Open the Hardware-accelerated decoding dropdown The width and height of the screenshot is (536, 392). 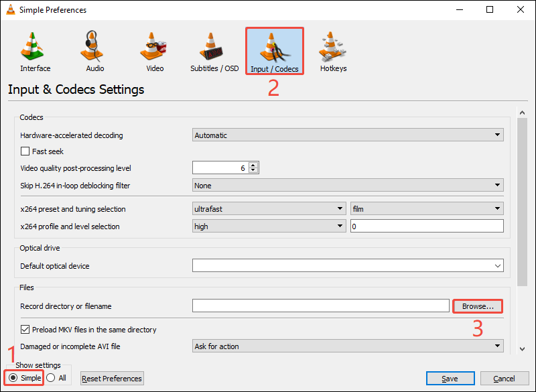347,135
